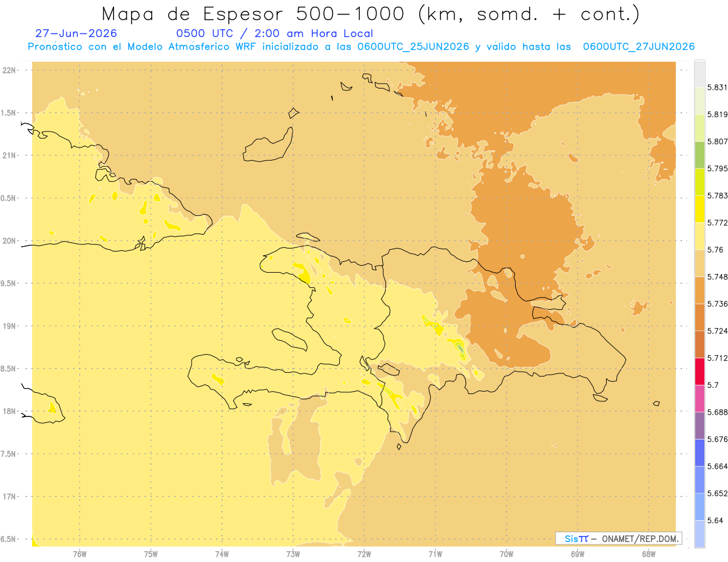
Task: Click the "70W" longitude axis label
Action: coord(507,554)
